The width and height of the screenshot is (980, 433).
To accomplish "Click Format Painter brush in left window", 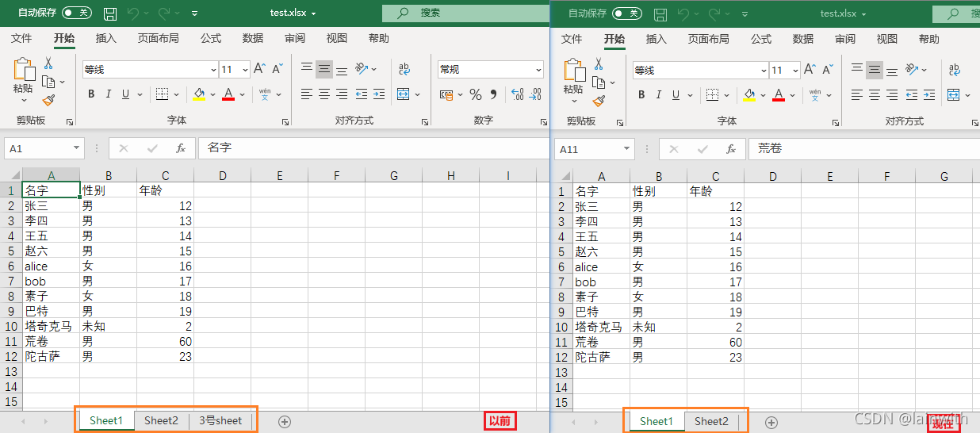I will pyautogui.click(x=48, y=100).
